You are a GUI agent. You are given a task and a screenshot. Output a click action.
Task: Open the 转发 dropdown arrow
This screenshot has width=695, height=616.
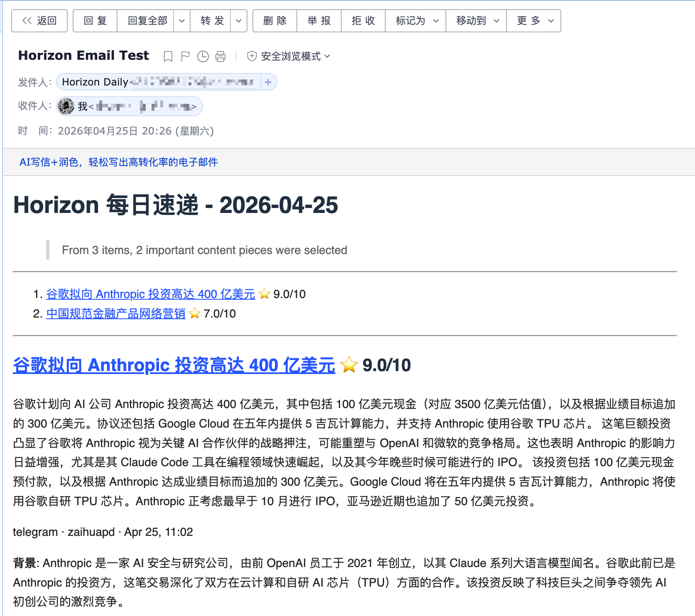coord(239,21)
